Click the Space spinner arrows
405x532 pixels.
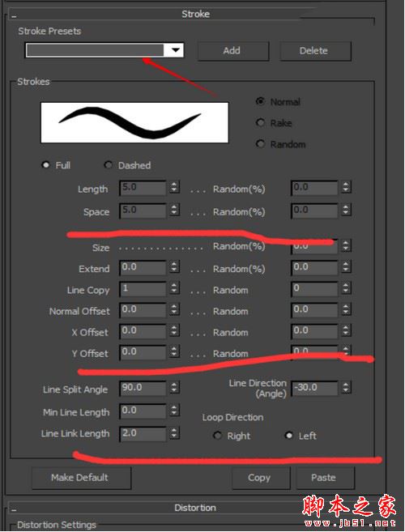[x=174, y=210]
